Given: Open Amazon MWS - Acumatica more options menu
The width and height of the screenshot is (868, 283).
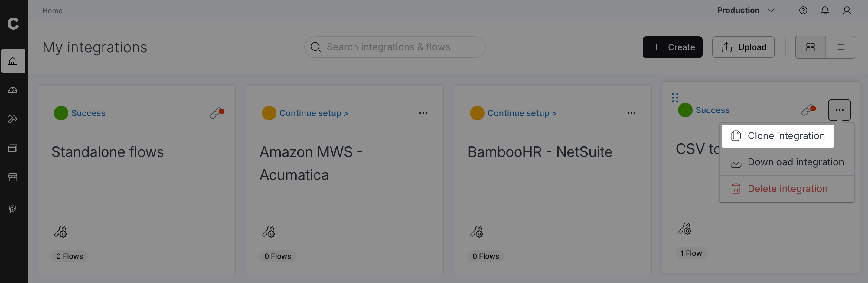Looking at the screenshot, I should tap(423, 113).
